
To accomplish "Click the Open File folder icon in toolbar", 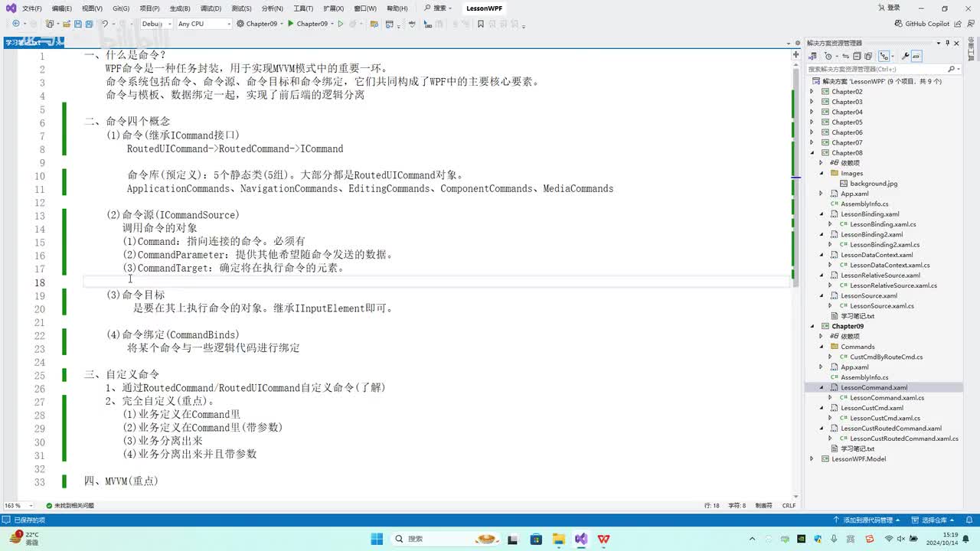I will click(67, 24).
